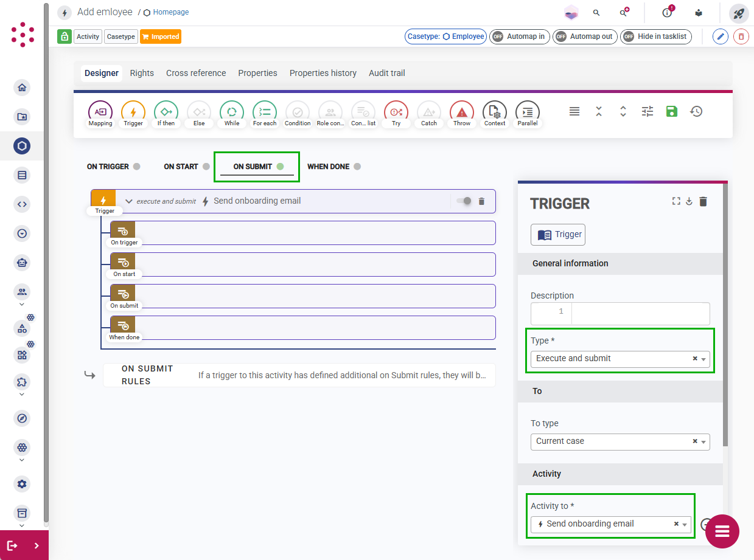Toggle Automap out switch
754x560 pixels.
coord(585,36)
